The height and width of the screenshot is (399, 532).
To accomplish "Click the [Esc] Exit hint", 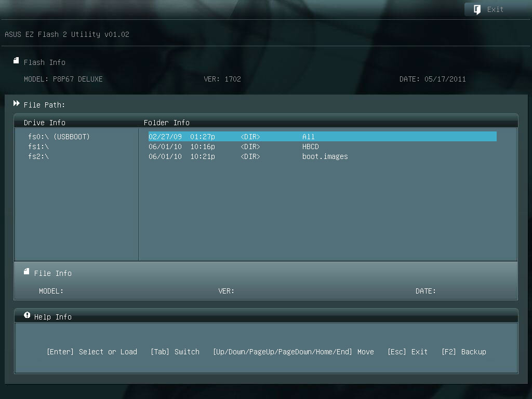I will click(407, 352).
